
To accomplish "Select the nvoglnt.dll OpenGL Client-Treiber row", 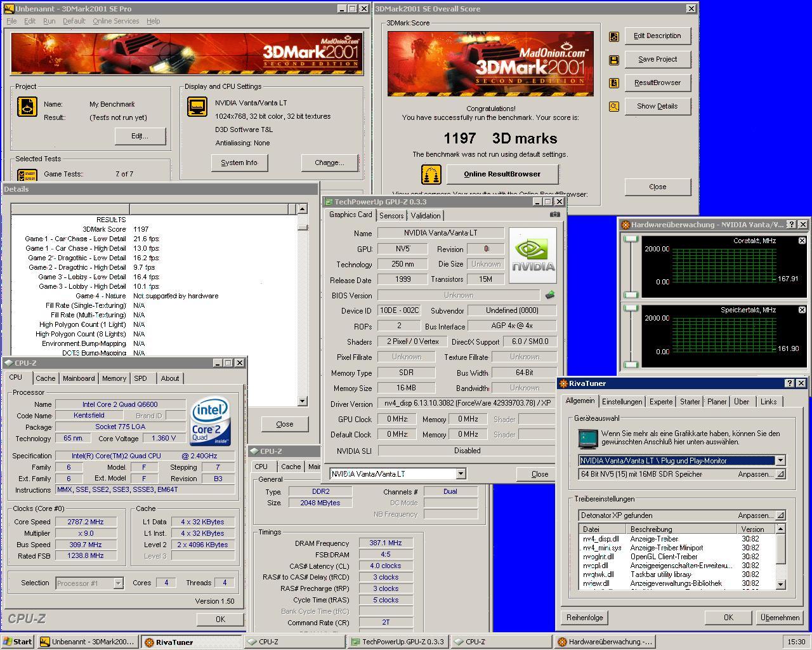I will [676, 557].
